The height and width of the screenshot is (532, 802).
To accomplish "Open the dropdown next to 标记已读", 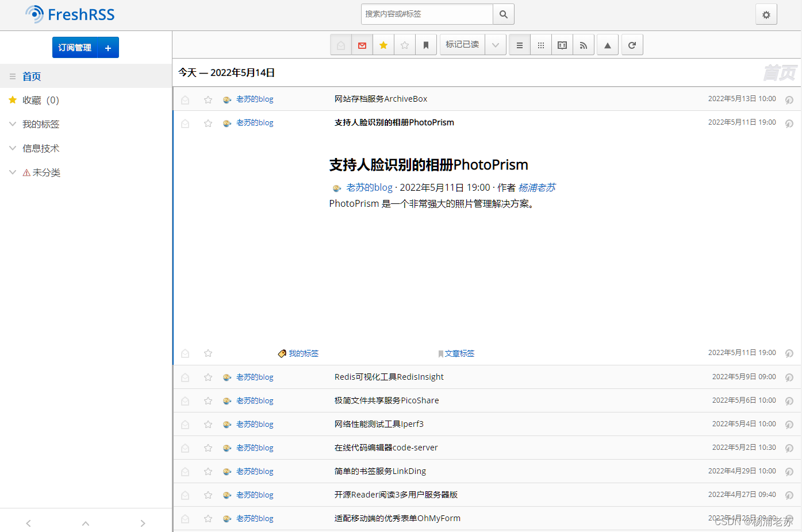I will 496,45.
